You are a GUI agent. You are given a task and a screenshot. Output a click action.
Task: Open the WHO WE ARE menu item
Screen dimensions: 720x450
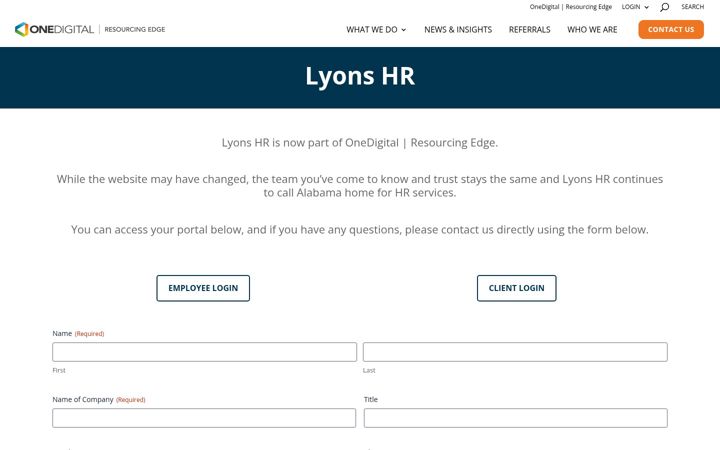[x=592, y=29]
